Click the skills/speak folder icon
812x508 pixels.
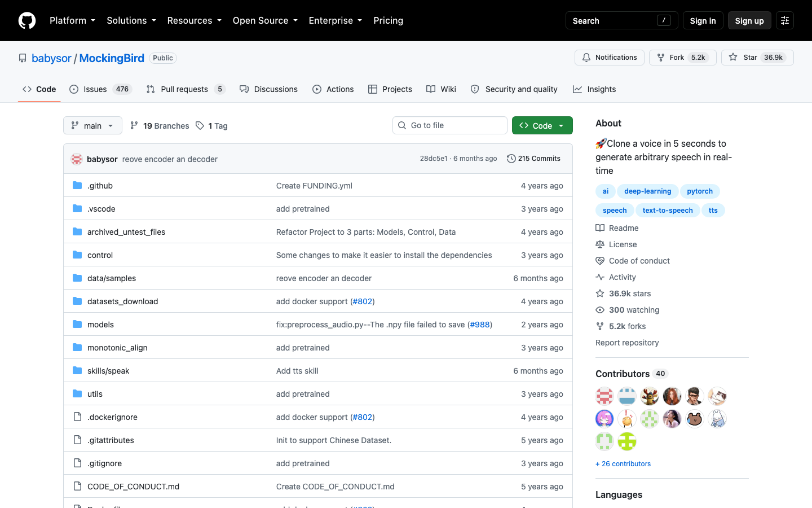(x=77, y=371)
